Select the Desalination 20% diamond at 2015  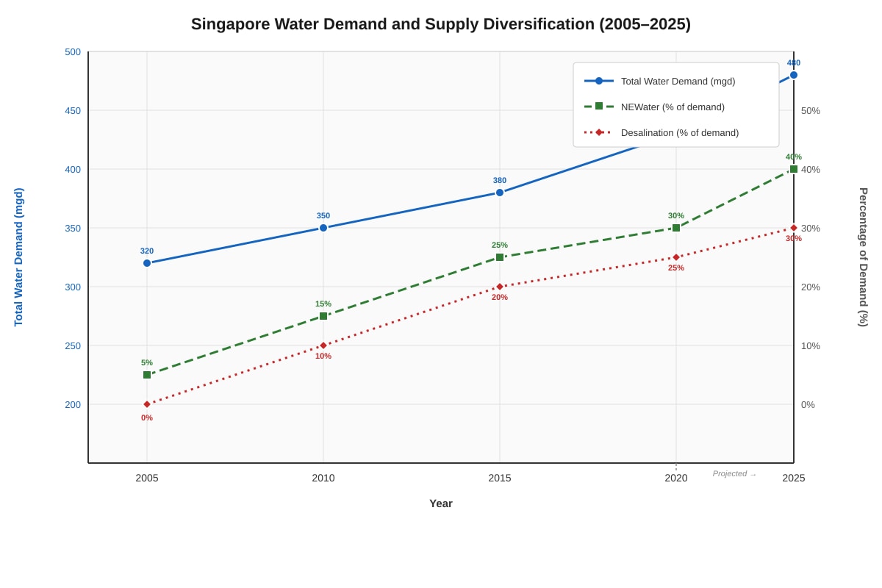coord(500,287)
